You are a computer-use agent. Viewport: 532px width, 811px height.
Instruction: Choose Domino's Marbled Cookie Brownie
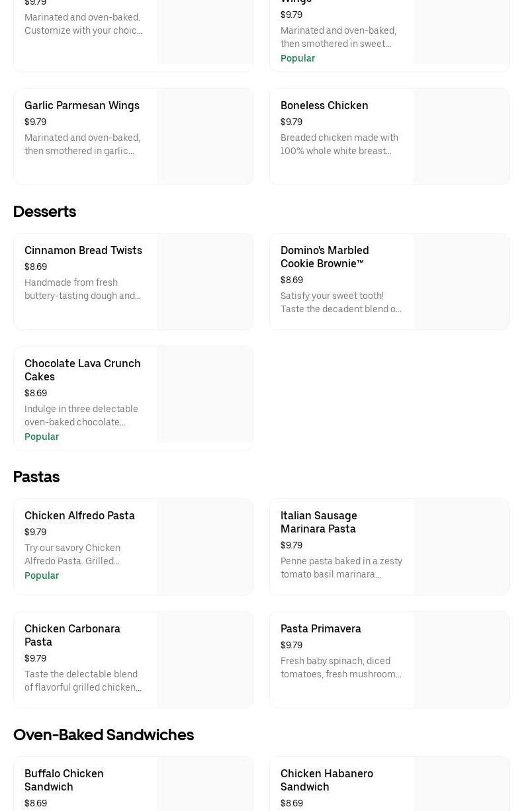[x=389, y=281]
